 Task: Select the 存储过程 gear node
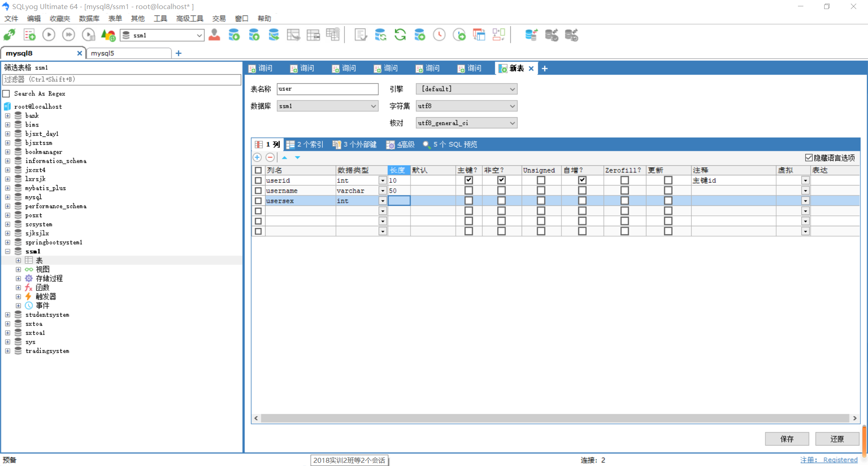coord(49,278)
